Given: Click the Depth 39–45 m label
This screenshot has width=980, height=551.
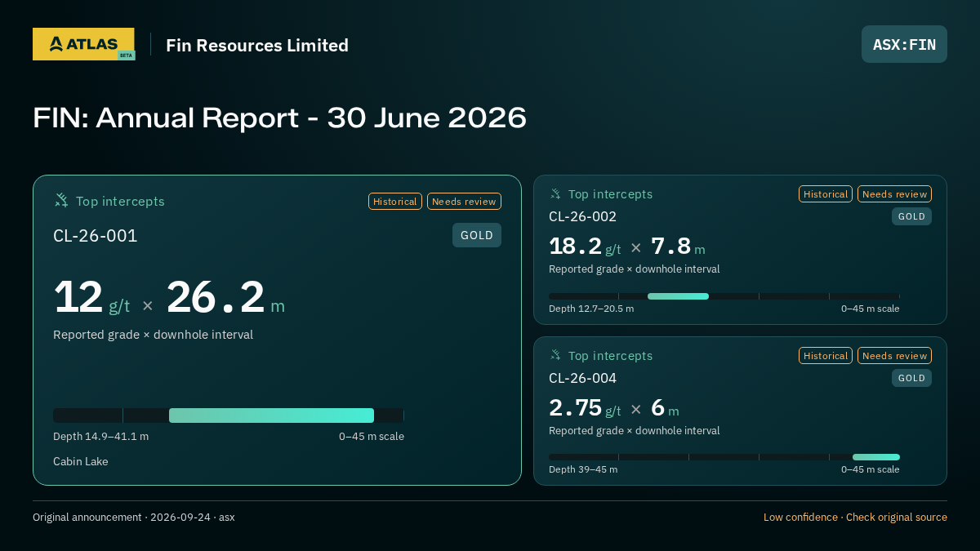Looking at the screenshot, I should coord(583,469).
